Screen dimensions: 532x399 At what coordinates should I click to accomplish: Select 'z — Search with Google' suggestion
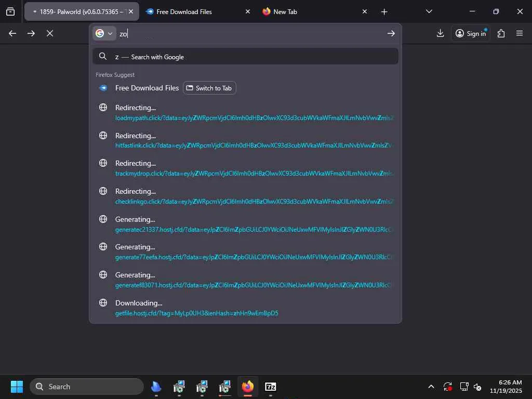click(245, 57)
